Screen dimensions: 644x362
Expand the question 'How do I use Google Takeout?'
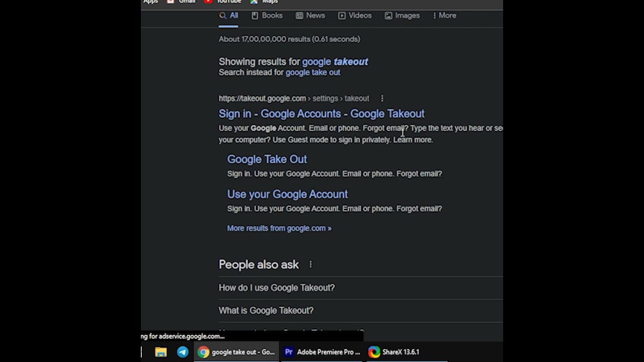[361, 288]
